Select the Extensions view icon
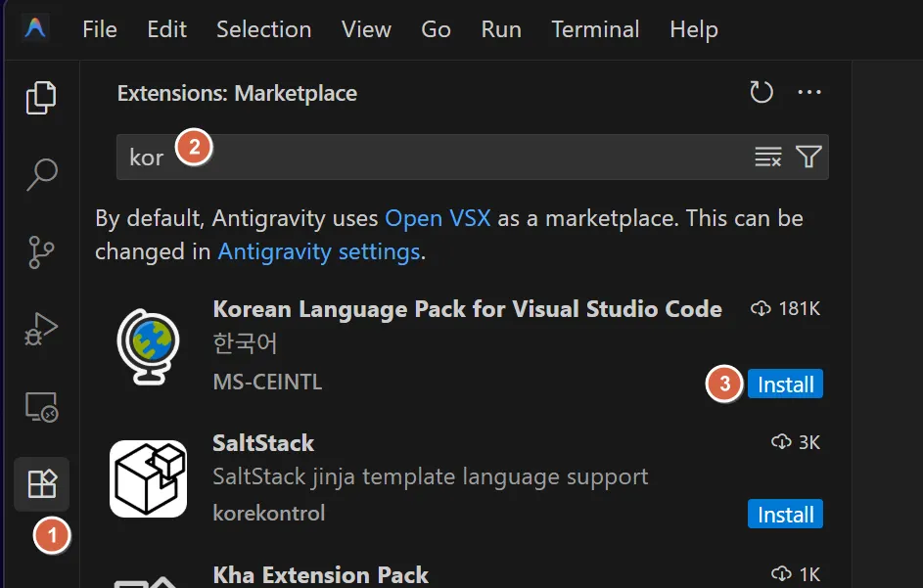 42,484
